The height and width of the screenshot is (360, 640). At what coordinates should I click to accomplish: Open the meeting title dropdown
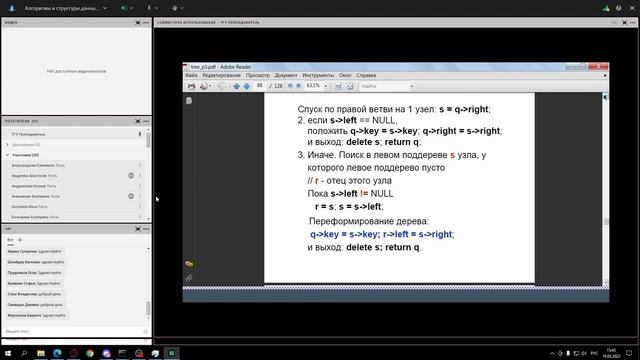coord(105,8)
